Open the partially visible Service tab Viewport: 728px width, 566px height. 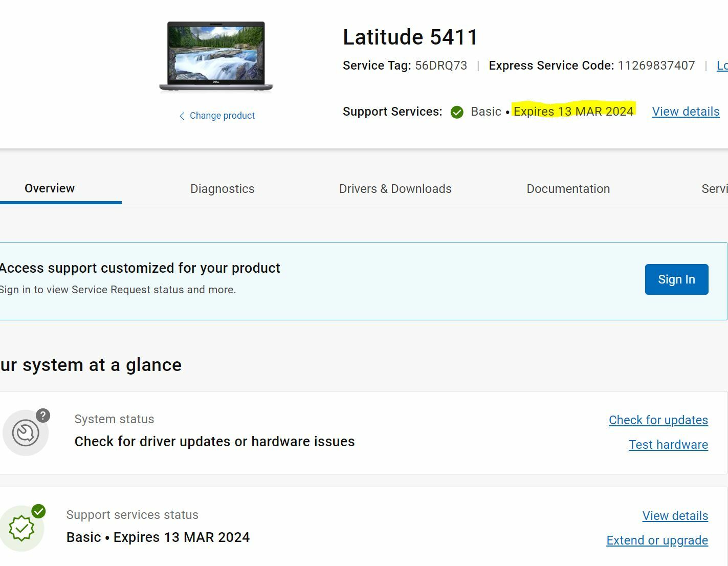715,189
